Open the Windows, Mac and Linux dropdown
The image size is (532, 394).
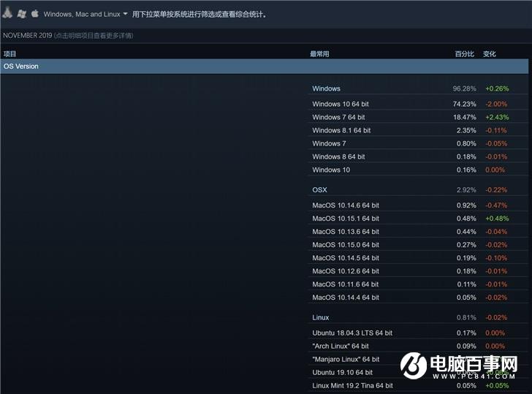coord(85,14)
